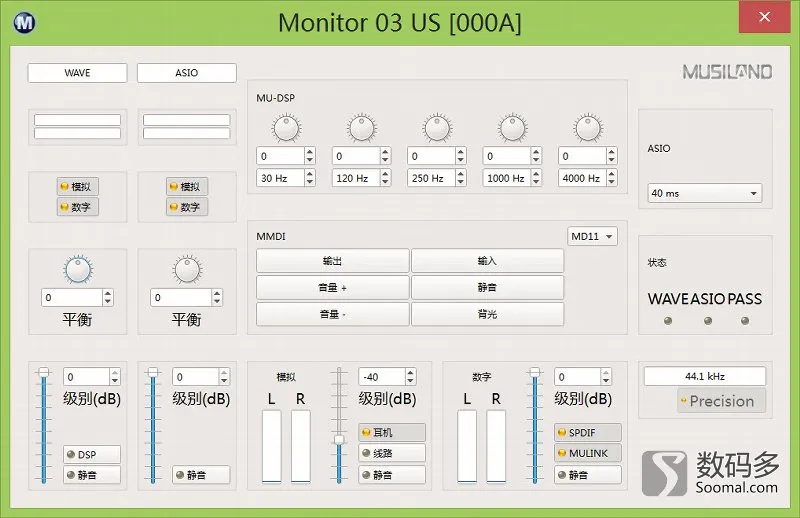Click the gain value field above 250 Hz
The image size is (800, 518).
(x=432, y=156)
